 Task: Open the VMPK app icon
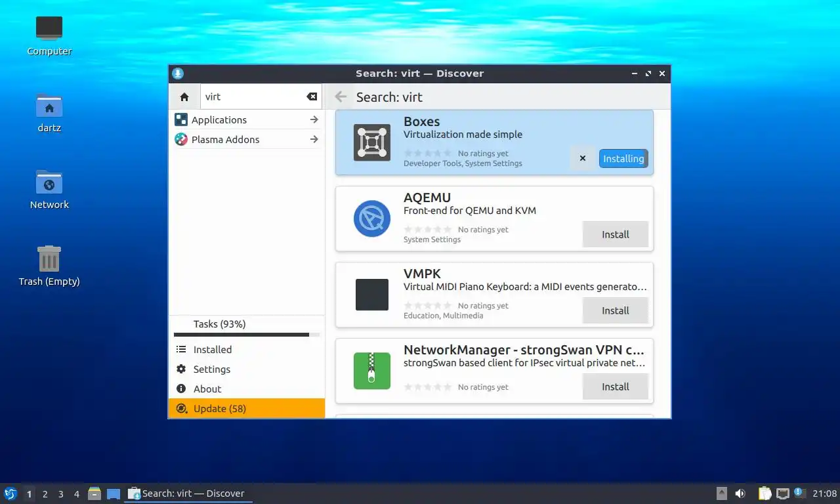(372, 295)
